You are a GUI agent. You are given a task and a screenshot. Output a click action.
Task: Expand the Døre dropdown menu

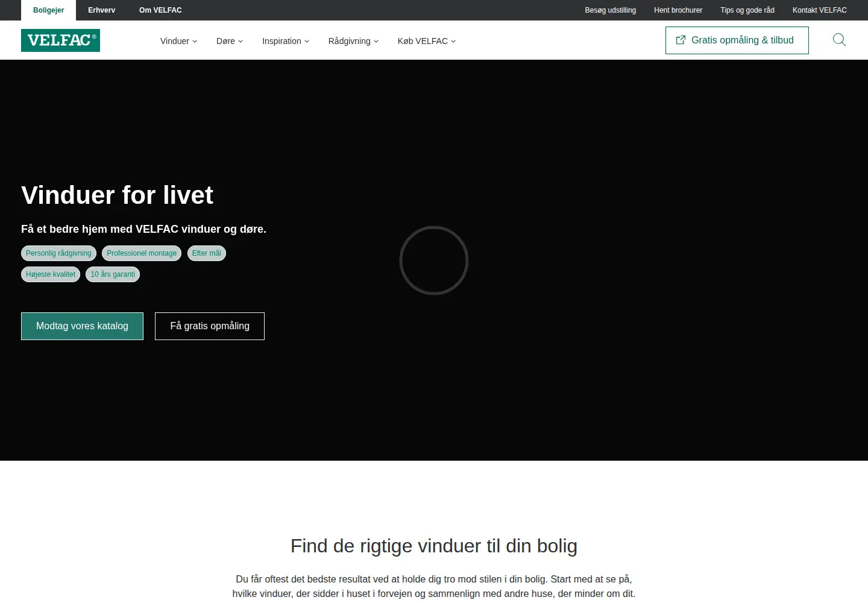pos(230,41)
